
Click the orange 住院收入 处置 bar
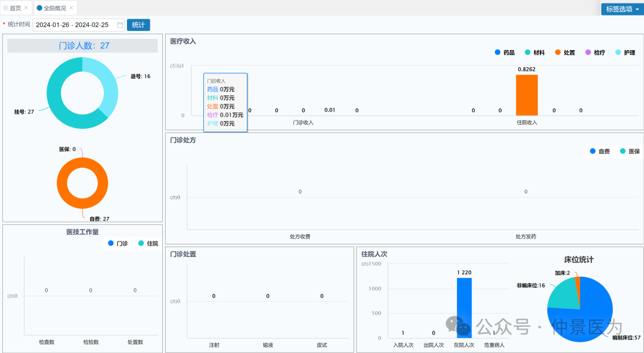point(527,95)
